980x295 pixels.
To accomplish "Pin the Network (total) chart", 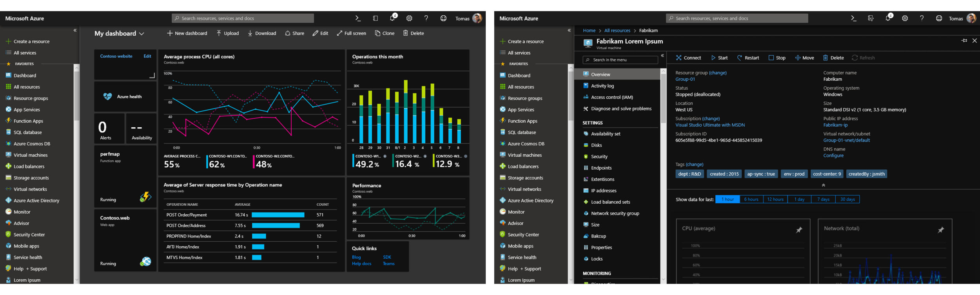I will click(941, 230).
